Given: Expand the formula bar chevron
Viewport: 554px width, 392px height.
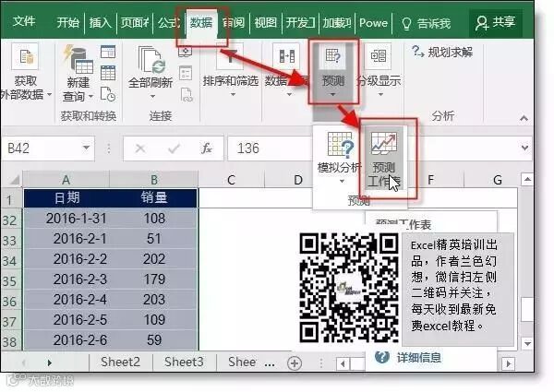Looking at the screenshot, I should pos(524,148).
